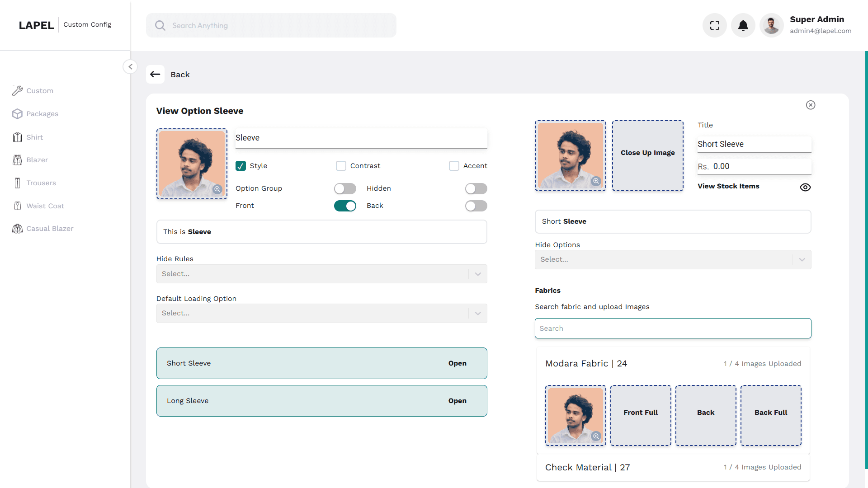Open the notifications bell
The height and width of the screenshot is (488, 868).
(x=742, y=25)
